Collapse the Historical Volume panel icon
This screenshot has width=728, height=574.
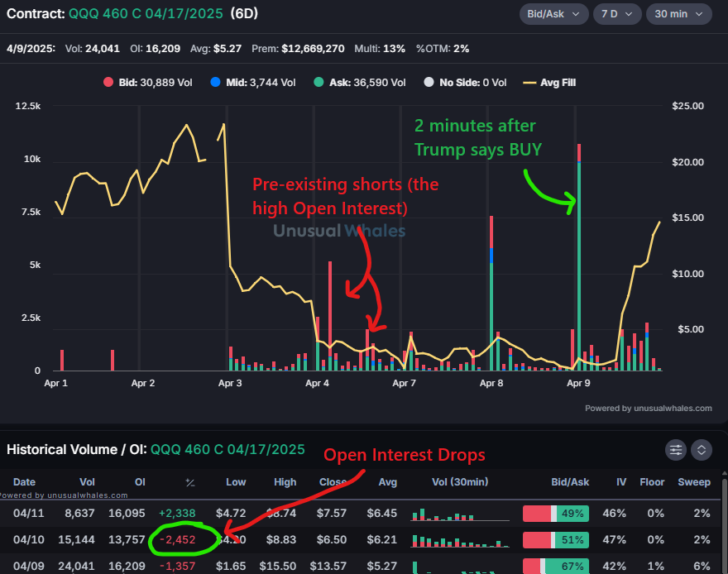pos(702,450)
